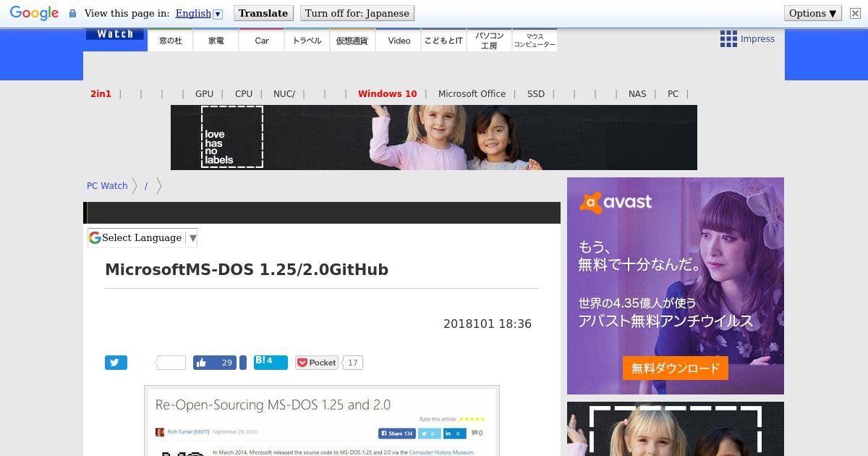The width and height of the screenshot is (868, 456).
Task: Open the Impress link
Action: [757, 39]
